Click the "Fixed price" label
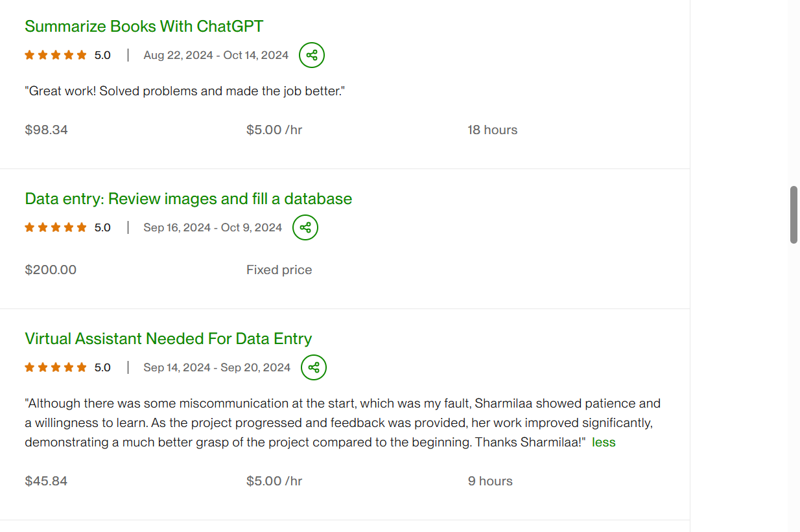 tap(279, 270)
